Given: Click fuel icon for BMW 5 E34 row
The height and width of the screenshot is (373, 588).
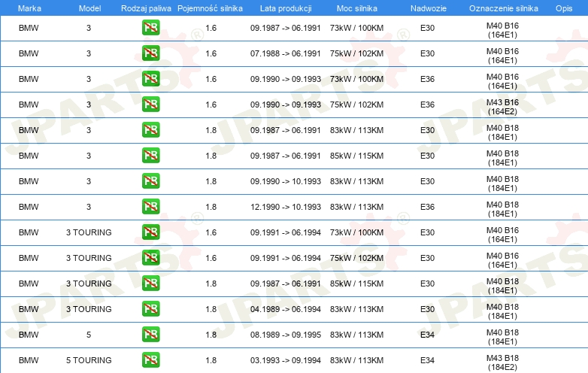Looking at the screenshot, I should pos(150,335).
